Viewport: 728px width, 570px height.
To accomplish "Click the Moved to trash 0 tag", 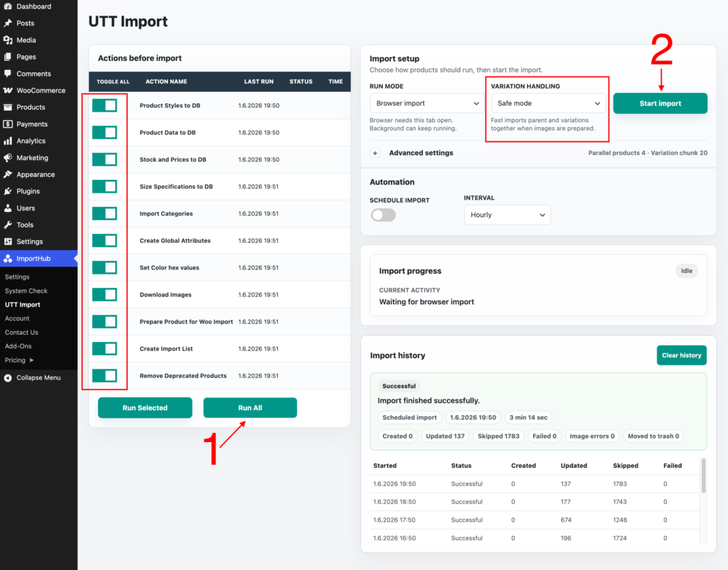I will tap(653, 436).
